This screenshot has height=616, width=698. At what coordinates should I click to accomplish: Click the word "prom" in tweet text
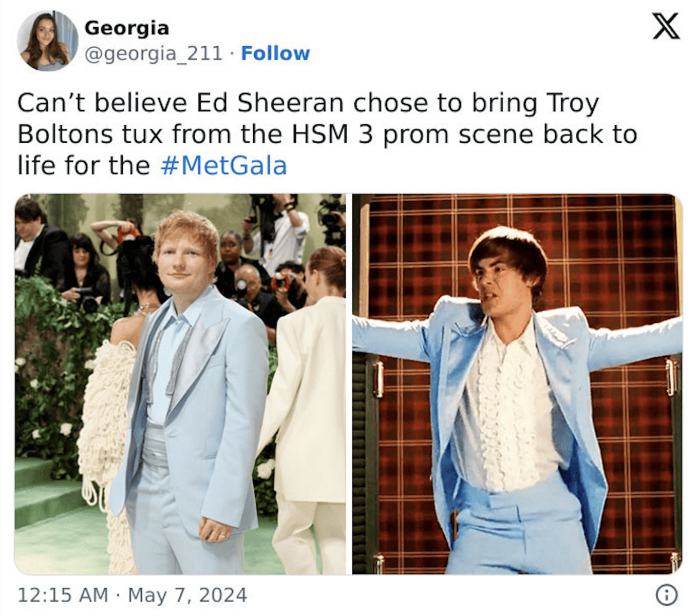[416, 136]
